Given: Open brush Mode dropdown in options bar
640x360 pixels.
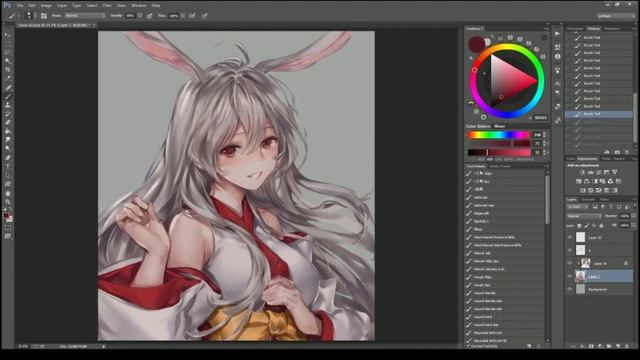Looking at the screenshot, I should 85,16.
